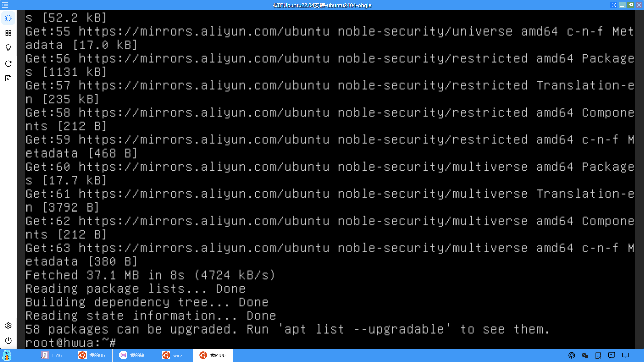The image size is (644, 362).
Task: Click the power icon in sidebar
Action: [x=8, y=341]
